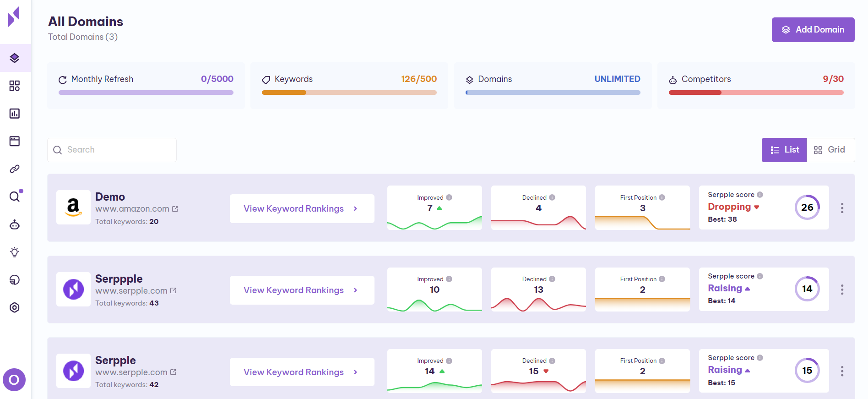Screen dimensions: 868x399
Task: View Keyword Rankings for the Demo domain
Action: pos(302,208)
